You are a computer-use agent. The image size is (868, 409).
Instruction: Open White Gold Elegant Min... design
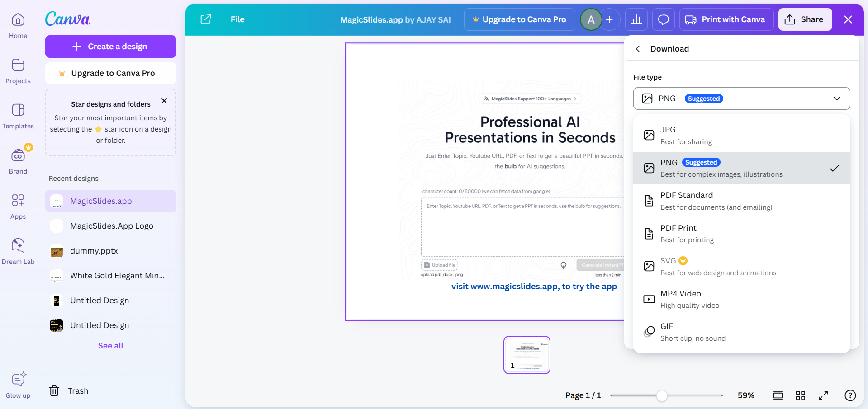point(111,276)
